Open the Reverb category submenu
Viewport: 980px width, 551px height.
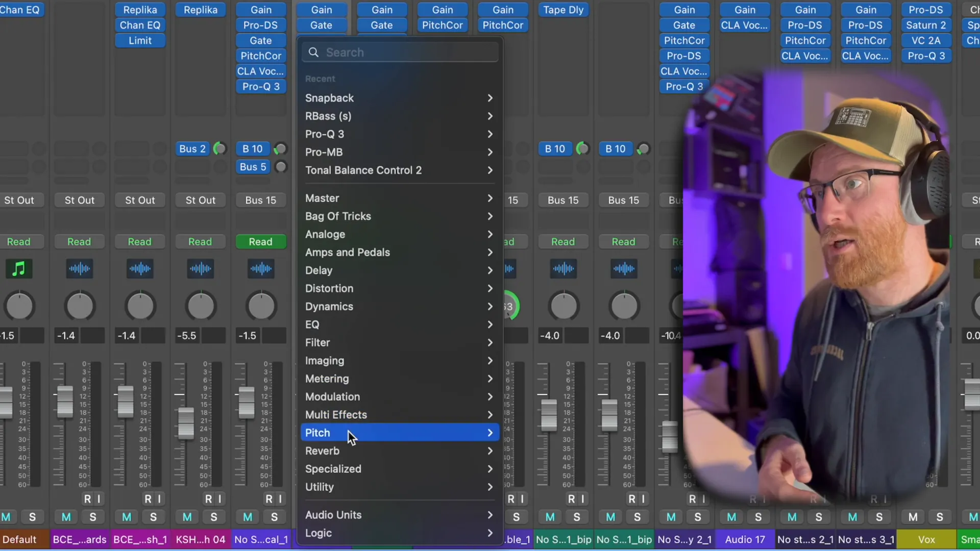click(400, 451)
